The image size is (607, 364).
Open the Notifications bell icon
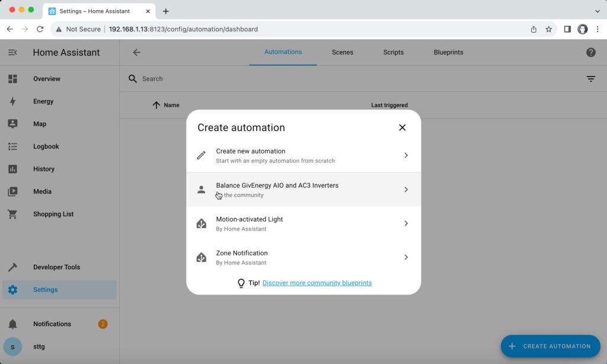[x=12, y=324]
